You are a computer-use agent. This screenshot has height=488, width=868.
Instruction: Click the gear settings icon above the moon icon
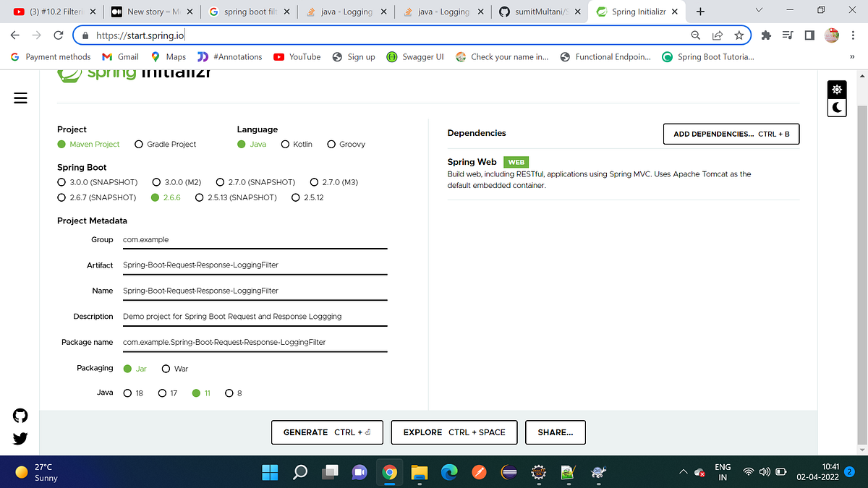(836, 89)
